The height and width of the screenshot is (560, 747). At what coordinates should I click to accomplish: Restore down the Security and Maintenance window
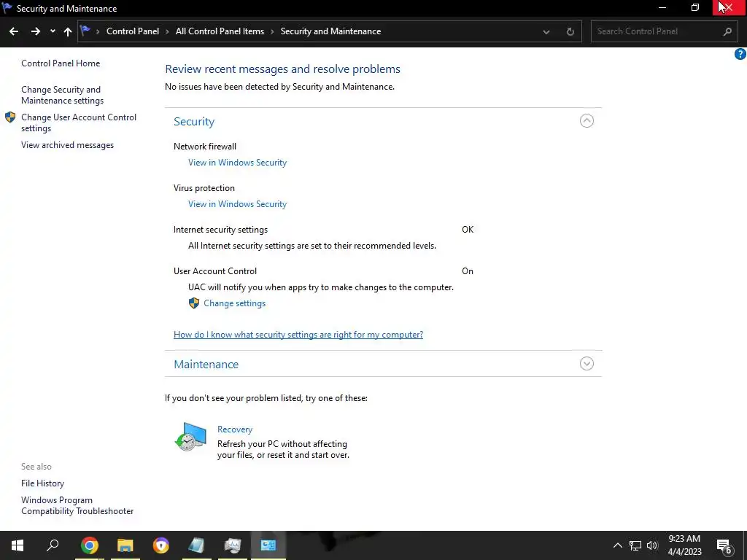[695, 7]
